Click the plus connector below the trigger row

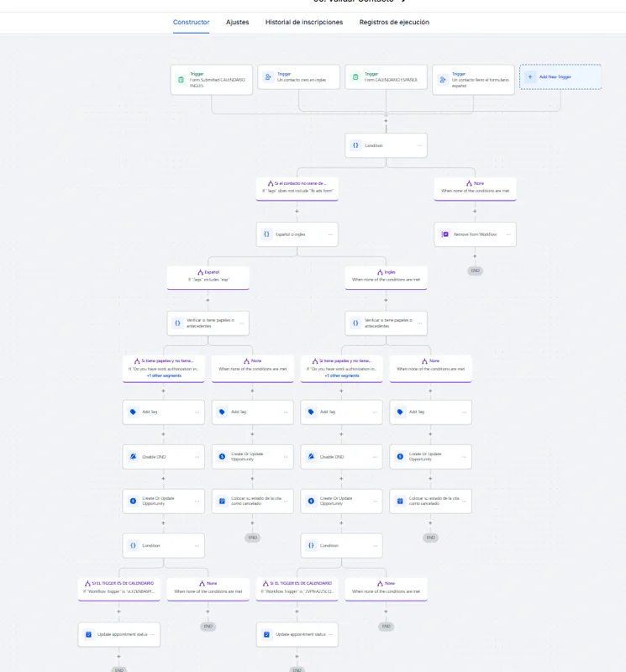click(384, 120)
